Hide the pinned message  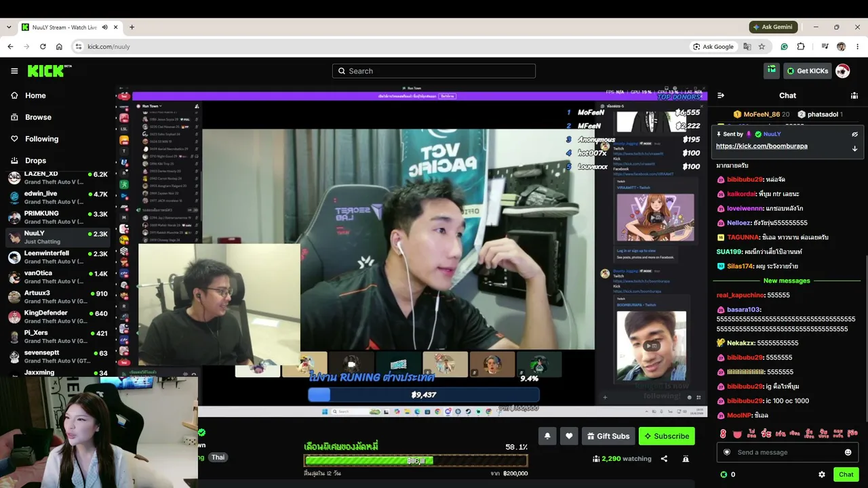point(854,134)
